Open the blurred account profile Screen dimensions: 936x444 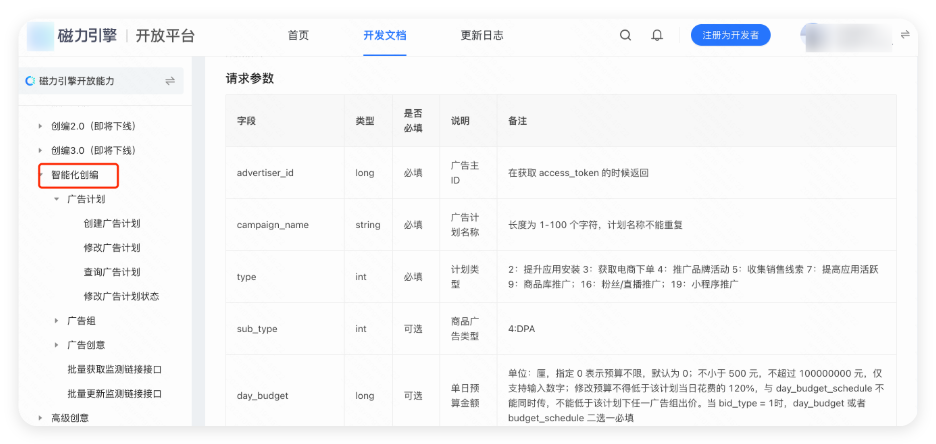[848, 35]
